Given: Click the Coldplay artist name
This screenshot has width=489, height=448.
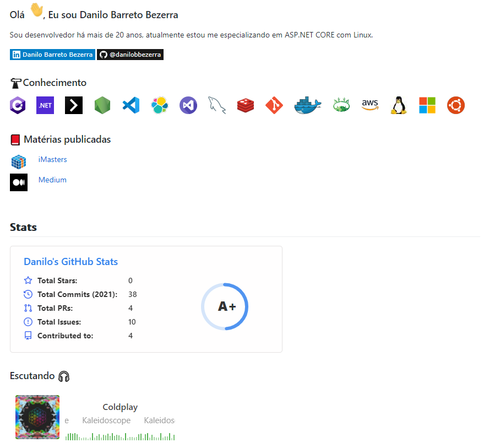Looking at the screenshot, I should point(120,407).
